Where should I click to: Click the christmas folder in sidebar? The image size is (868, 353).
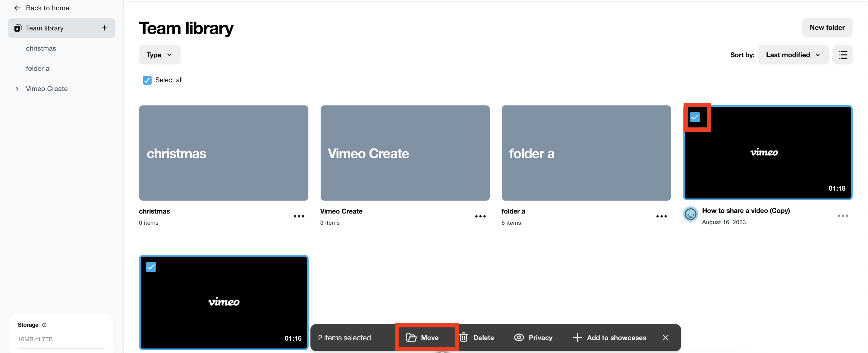click(41, 49)
